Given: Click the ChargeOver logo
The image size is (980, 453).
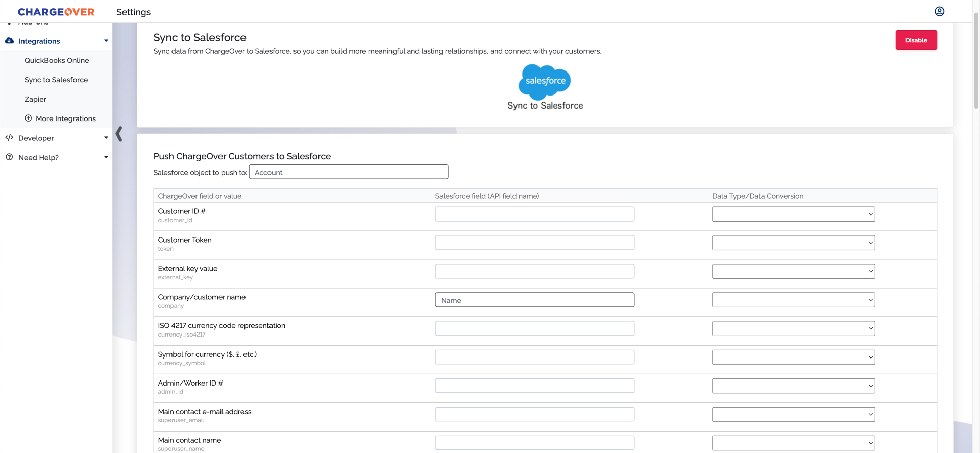Looking at the screenshot, I should [x=56, y=12].
